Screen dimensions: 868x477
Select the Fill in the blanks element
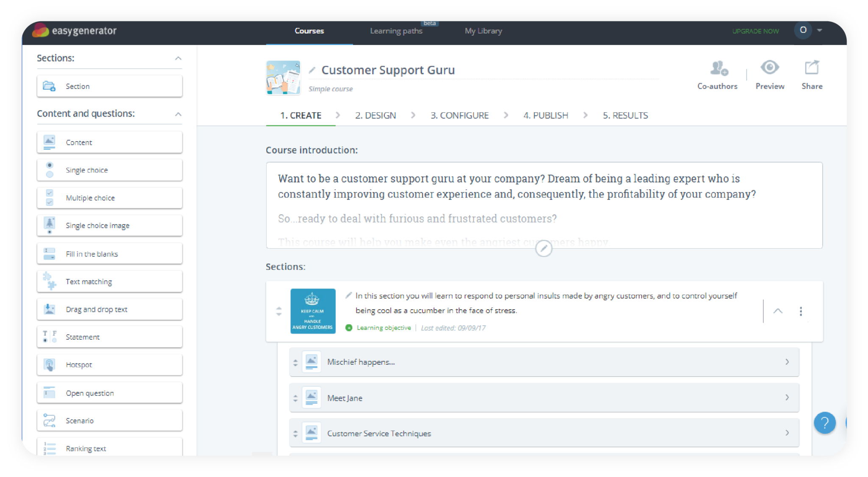pos(109,253)
